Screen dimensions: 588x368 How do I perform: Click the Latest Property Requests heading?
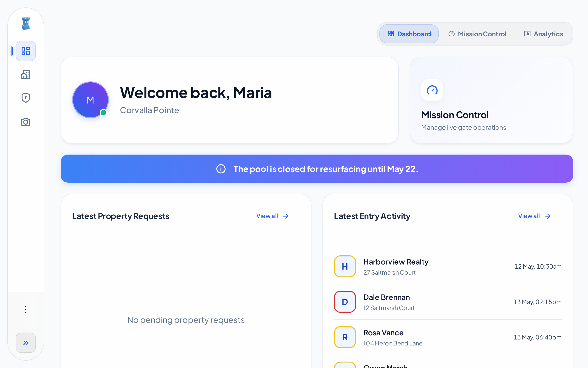pos(121,216)
